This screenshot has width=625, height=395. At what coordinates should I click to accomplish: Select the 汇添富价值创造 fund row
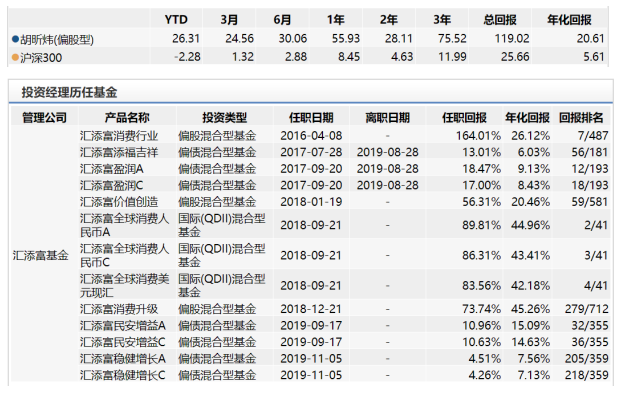[311, 202]
